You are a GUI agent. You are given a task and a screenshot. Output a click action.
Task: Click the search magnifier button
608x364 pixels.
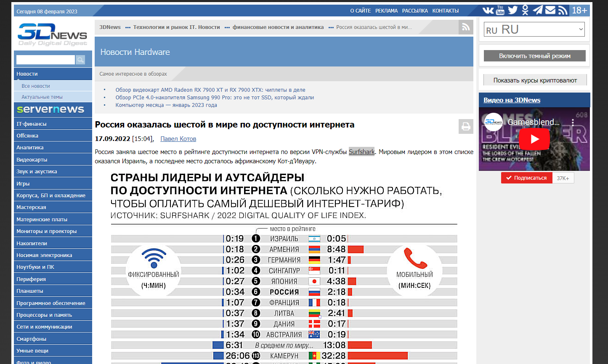click(x=80, y=60)
